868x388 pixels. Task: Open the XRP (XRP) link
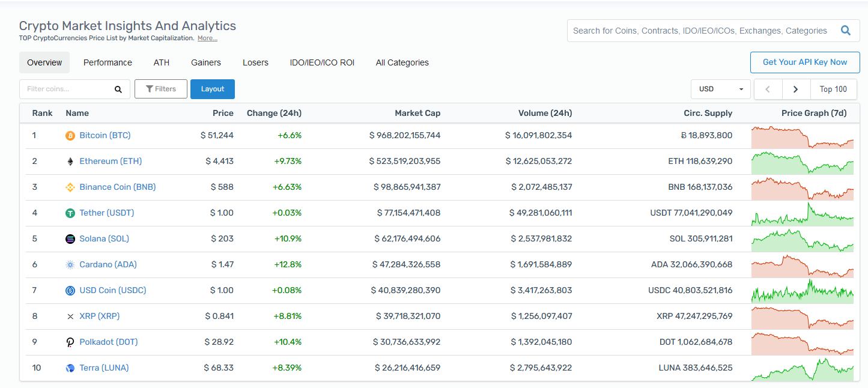[x=100, y=317]
